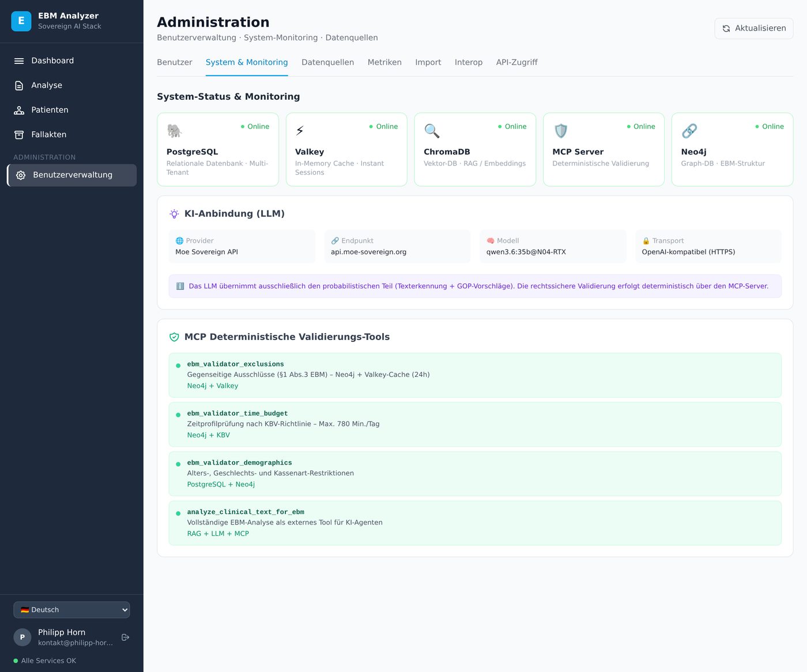The image size is (807, 672).
Task: Click the logout icon beside Philipp Horn
Action: [x=126, y=637]
